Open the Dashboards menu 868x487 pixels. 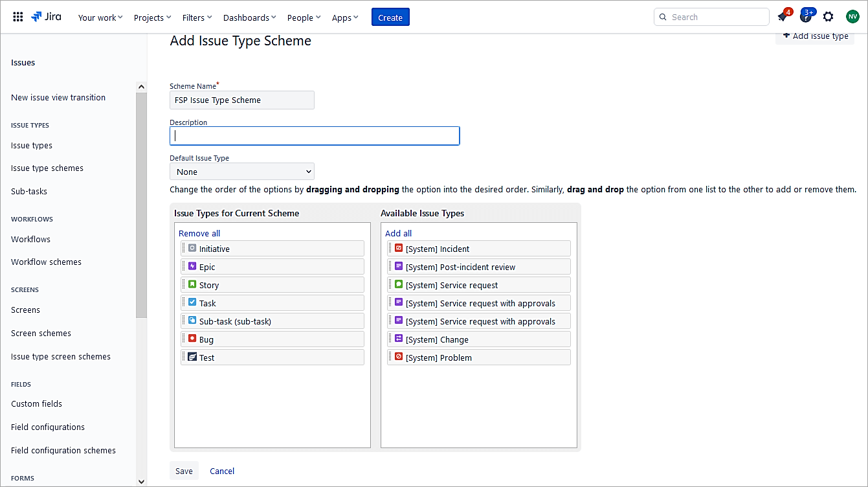(x=249, y=17)
